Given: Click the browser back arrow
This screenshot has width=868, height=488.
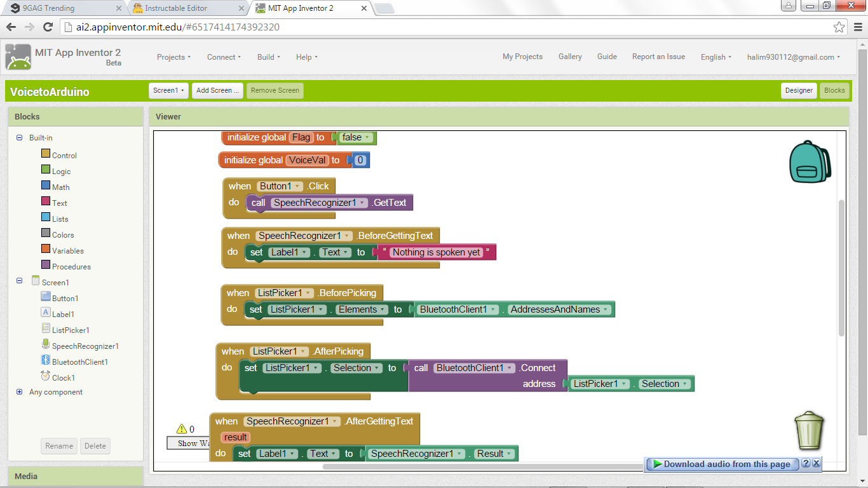Looking at the screenshot, I should coord(11,27).
